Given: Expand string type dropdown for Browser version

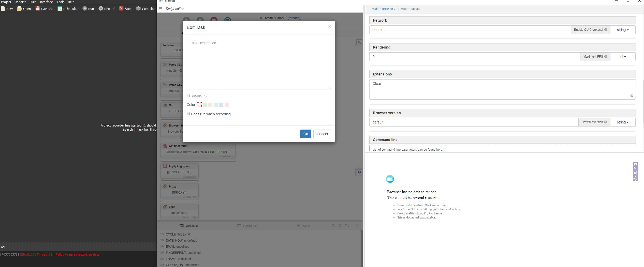Looking at the screenshot, I should (622, 122).
